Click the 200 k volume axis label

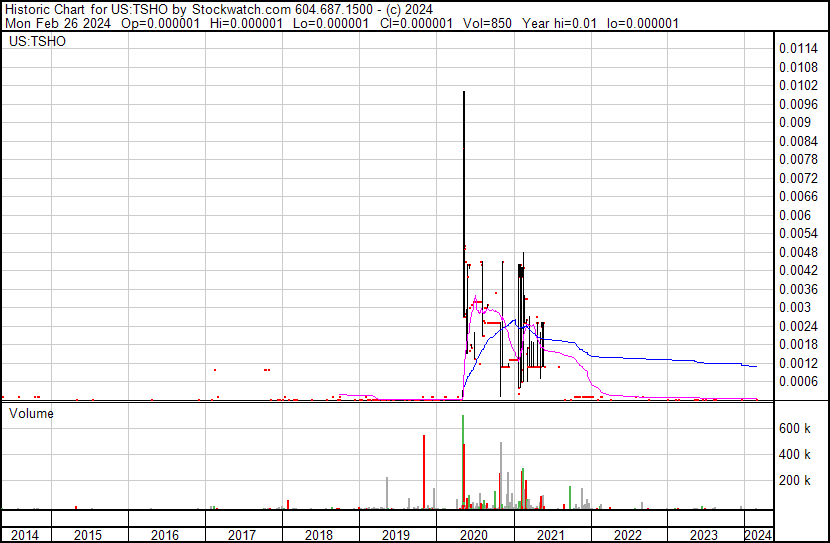point(795,481)
